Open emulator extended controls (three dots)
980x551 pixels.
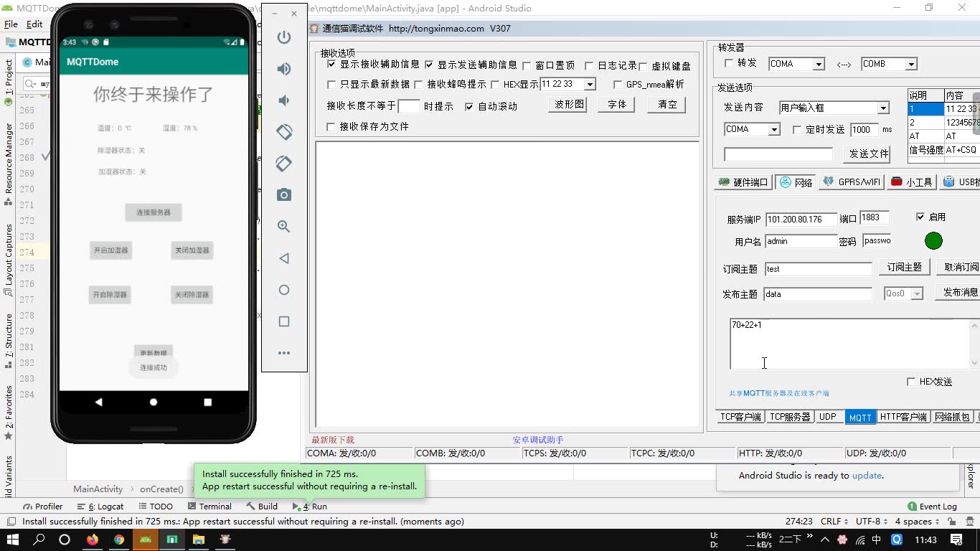[x=284, y=353]
